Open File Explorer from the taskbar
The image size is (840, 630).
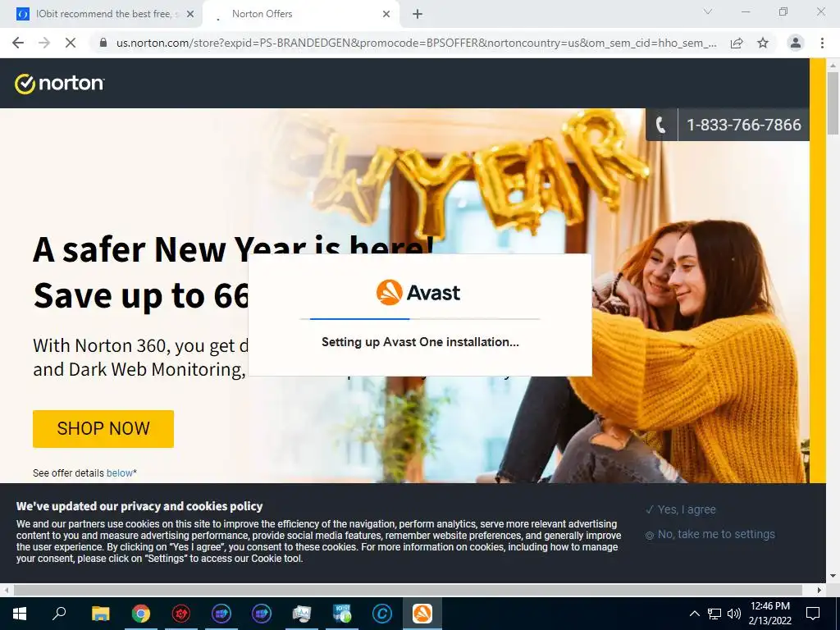click(101, 614)
